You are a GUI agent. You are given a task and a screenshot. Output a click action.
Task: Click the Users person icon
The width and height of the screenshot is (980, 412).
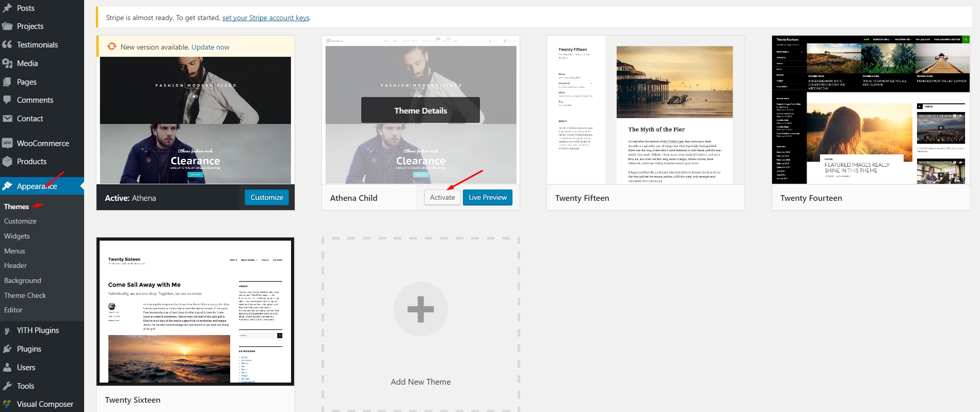tap(7, 368)
